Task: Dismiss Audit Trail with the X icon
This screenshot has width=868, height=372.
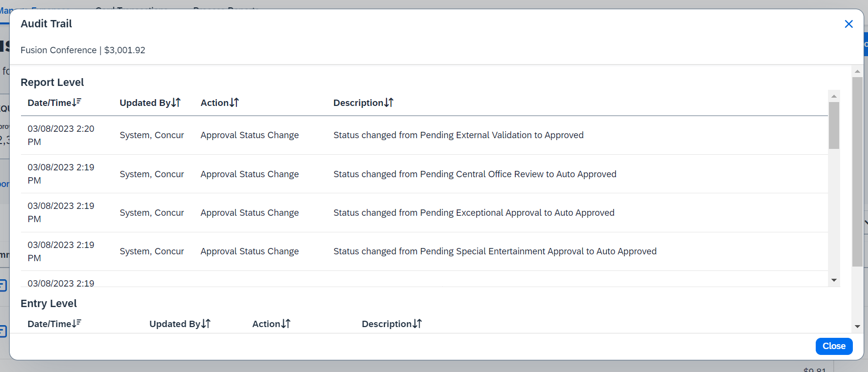Action: tap(848, 24)
